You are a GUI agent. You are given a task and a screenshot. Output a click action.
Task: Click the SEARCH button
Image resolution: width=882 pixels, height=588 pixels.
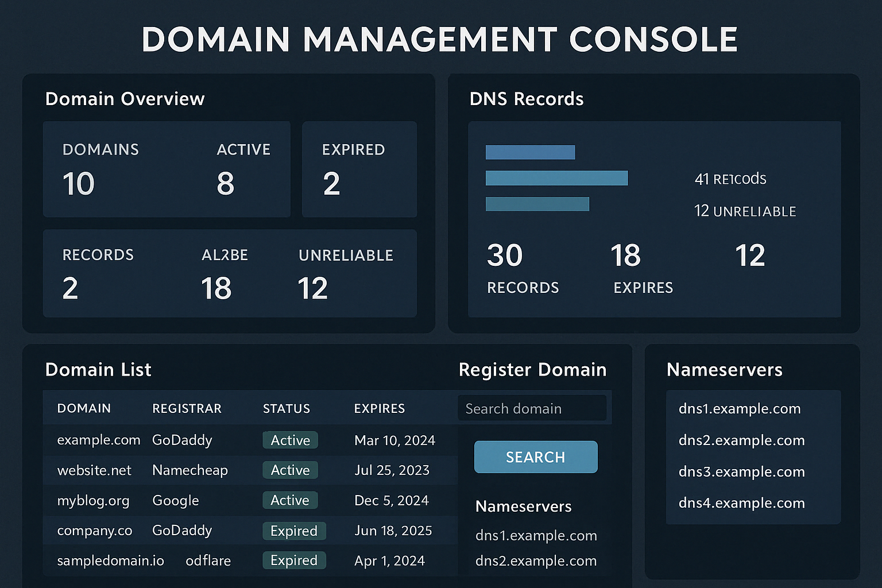pyautogui.click(x=536, y=457)
